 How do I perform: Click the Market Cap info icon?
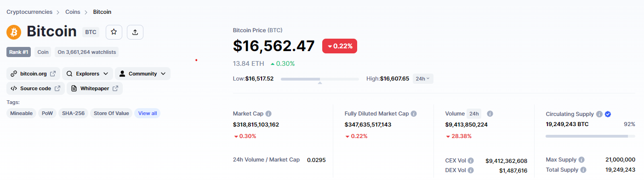(x=268, y=114)
